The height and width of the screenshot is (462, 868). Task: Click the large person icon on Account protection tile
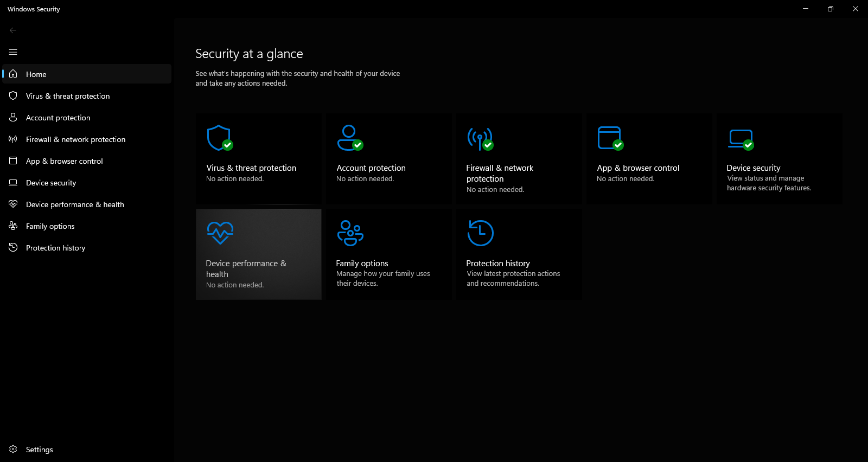pos(350,138)
